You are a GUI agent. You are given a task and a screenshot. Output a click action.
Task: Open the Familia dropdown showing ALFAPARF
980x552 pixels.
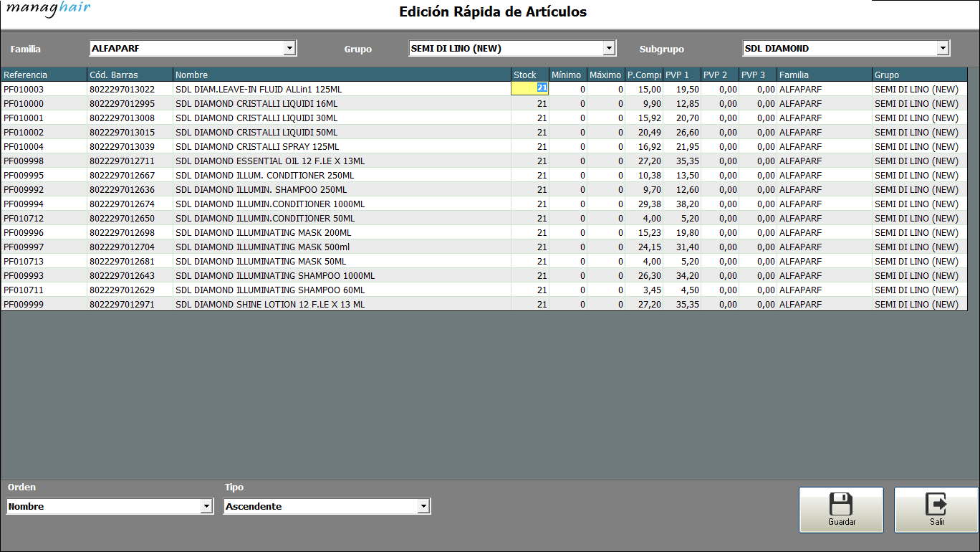pos(193,48)
